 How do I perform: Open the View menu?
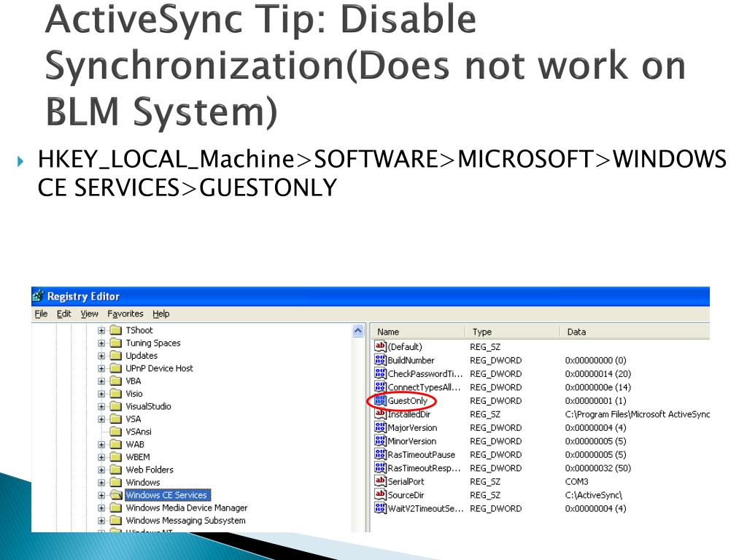(89, 314)
